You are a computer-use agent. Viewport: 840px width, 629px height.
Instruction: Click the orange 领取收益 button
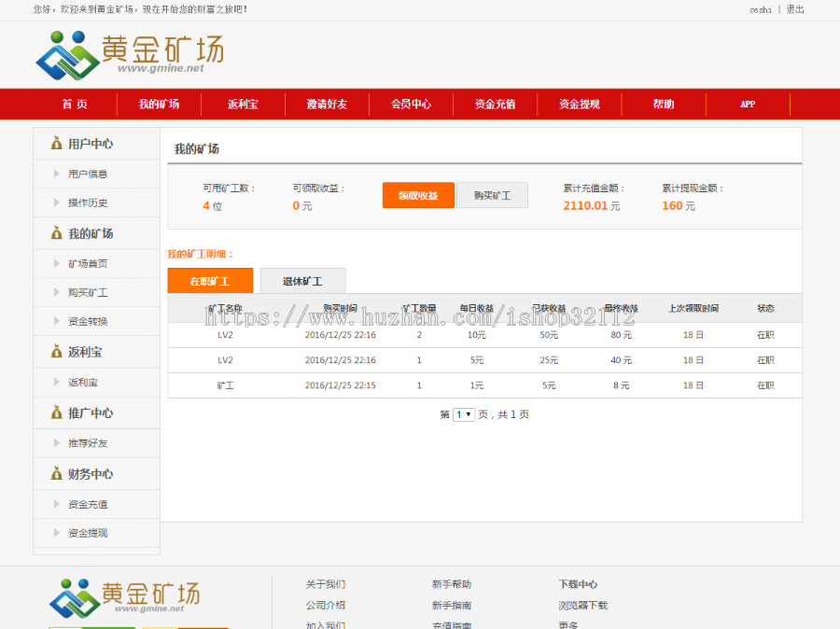point(418,195)
